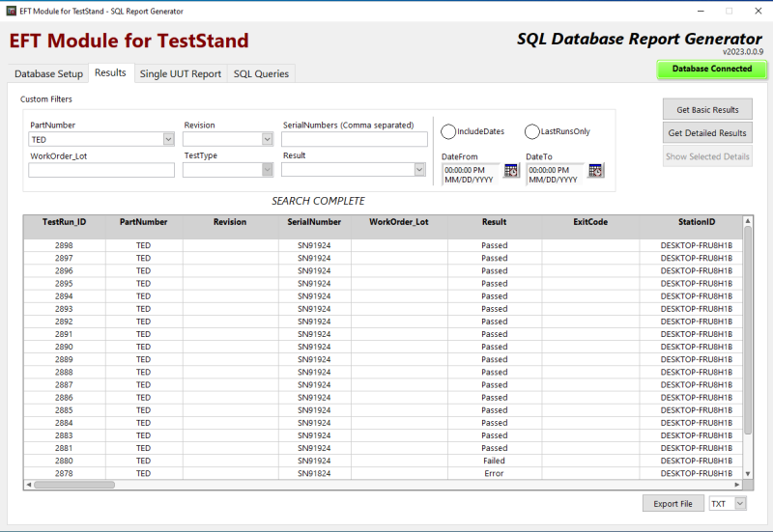Select TestRun_ID 2897 cell
Viewport: 773px width, 532px height.
pyautogui.click(x=64, y=258)
